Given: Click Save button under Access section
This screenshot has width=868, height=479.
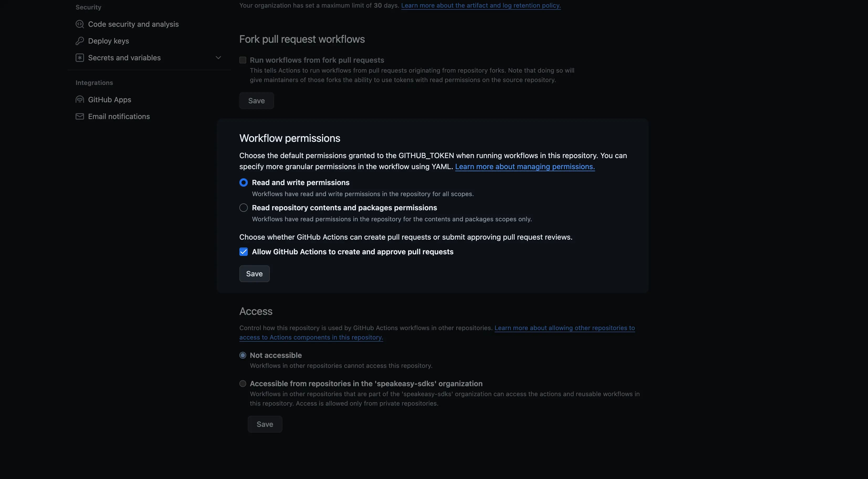Looking at the screenshot, I should click(265, 424).
